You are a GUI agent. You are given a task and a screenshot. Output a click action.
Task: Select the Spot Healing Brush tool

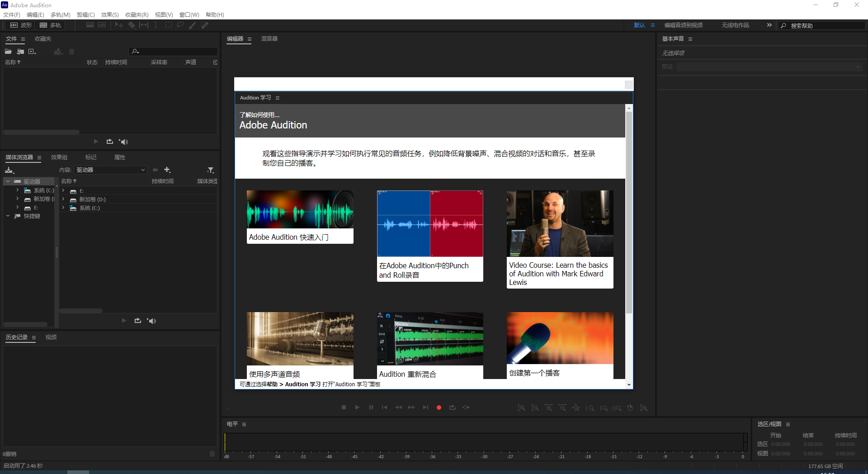pyautogui.click(x=204, y=25)
